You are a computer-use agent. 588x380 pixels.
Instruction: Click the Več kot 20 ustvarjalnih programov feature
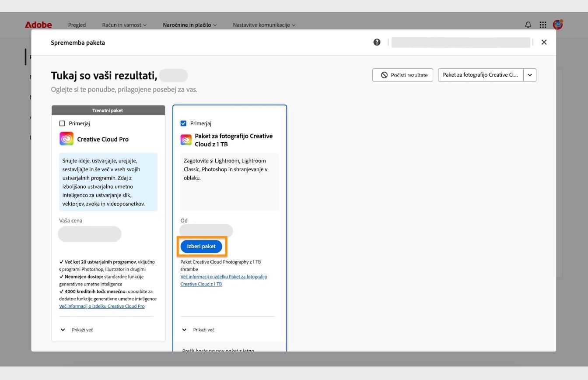pyautogui.click(x=107, y=265)
